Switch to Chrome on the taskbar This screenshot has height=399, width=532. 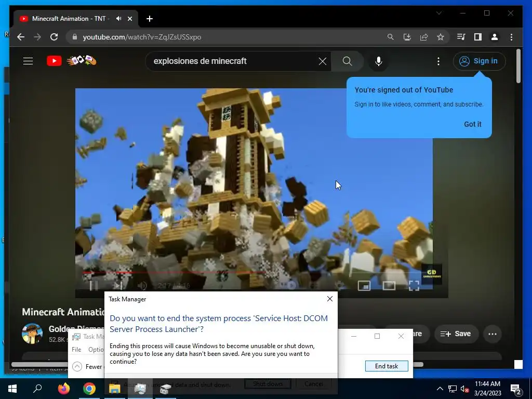pos(89,389)
